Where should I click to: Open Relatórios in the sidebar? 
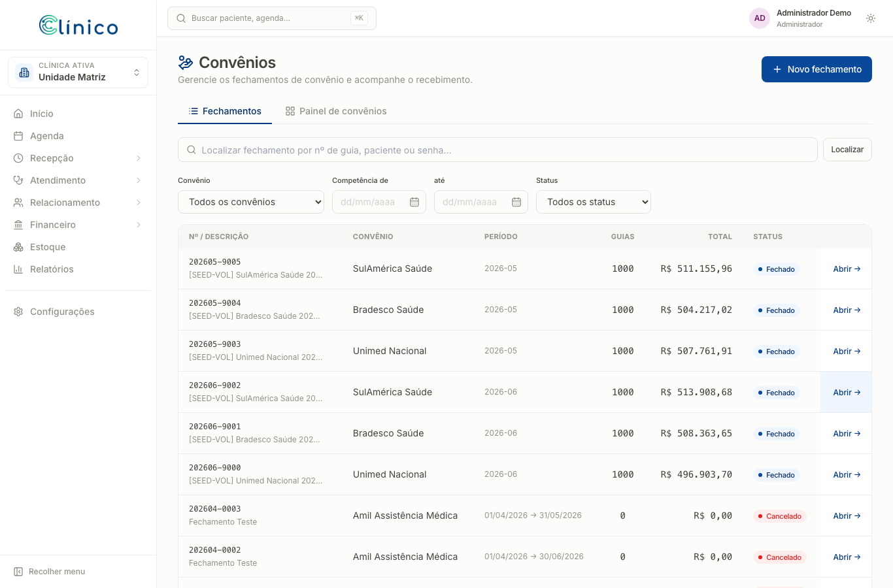pyautogui.click(x=78, y=269)
